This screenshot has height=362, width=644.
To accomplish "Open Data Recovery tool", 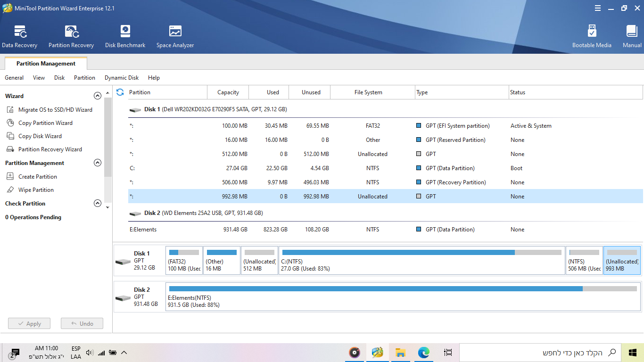I will [20, 37].
